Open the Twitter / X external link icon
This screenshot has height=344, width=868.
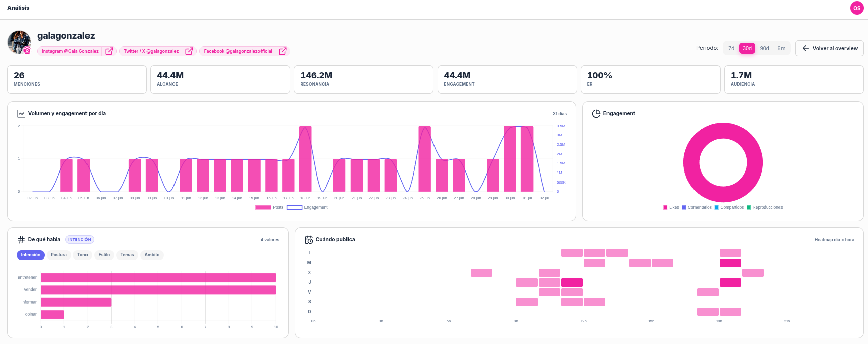pos(189,51)
